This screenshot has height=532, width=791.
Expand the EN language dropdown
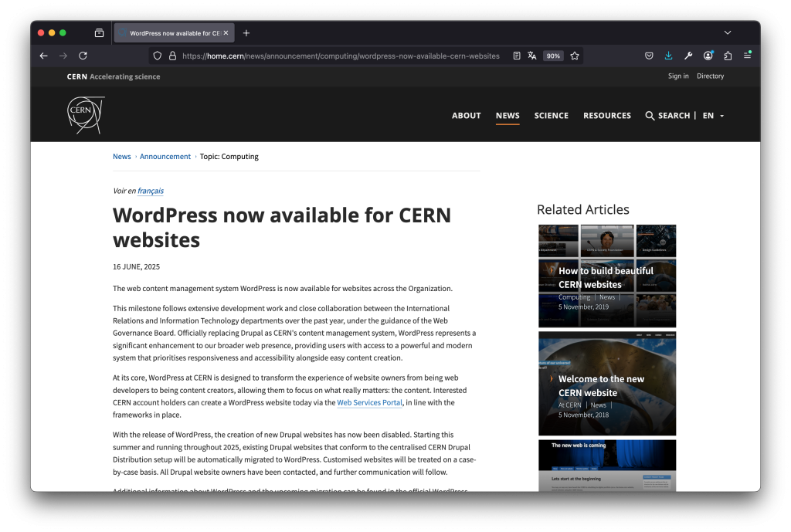coord(713,116)
